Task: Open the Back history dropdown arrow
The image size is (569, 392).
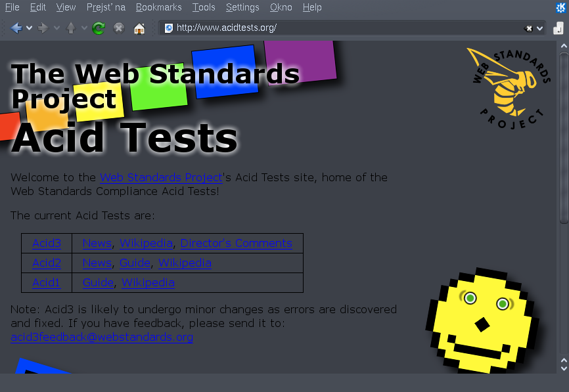Action: [30, 28]
